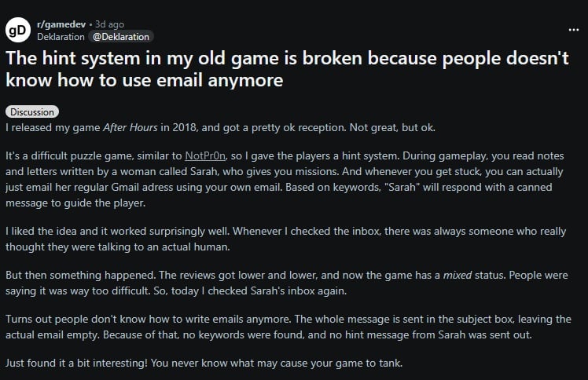Open the r/gamedev subreddit link
The height and width of the screenshot is (380, 588).
(x=64, y=24)
